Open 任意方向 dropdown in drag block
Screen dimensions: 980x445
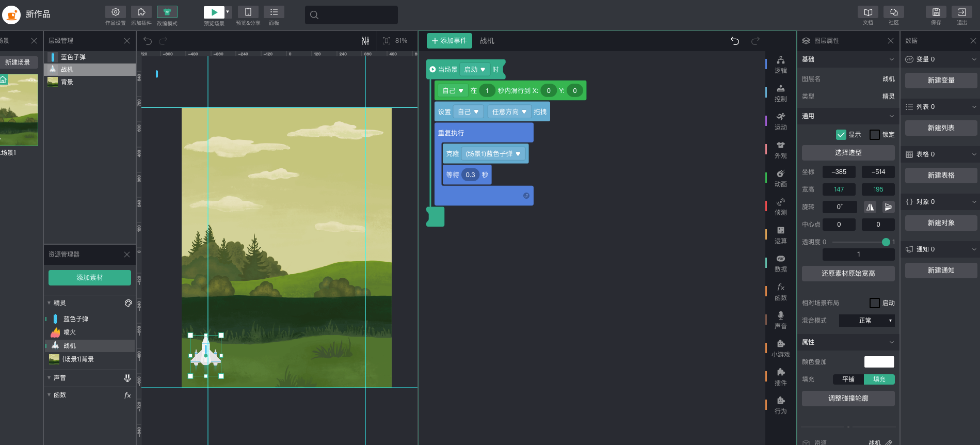point(509,112)
